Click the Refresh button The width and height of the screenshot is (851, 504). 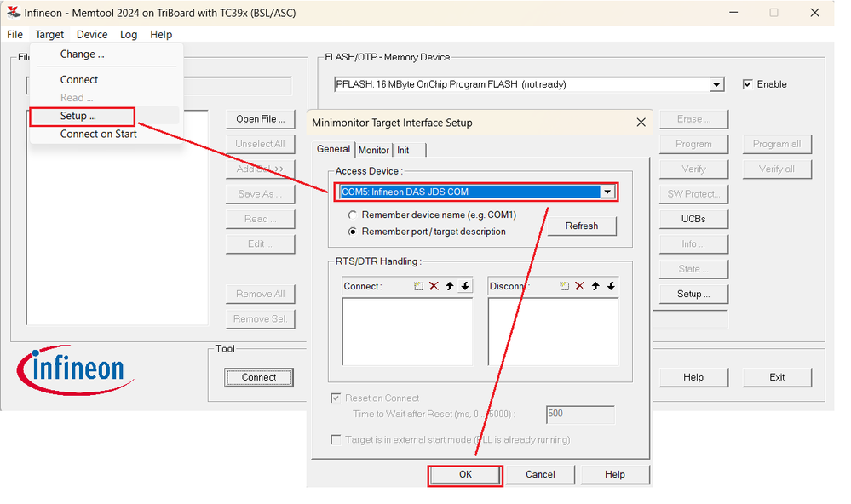pyautogui.click(x=582, y=226)
